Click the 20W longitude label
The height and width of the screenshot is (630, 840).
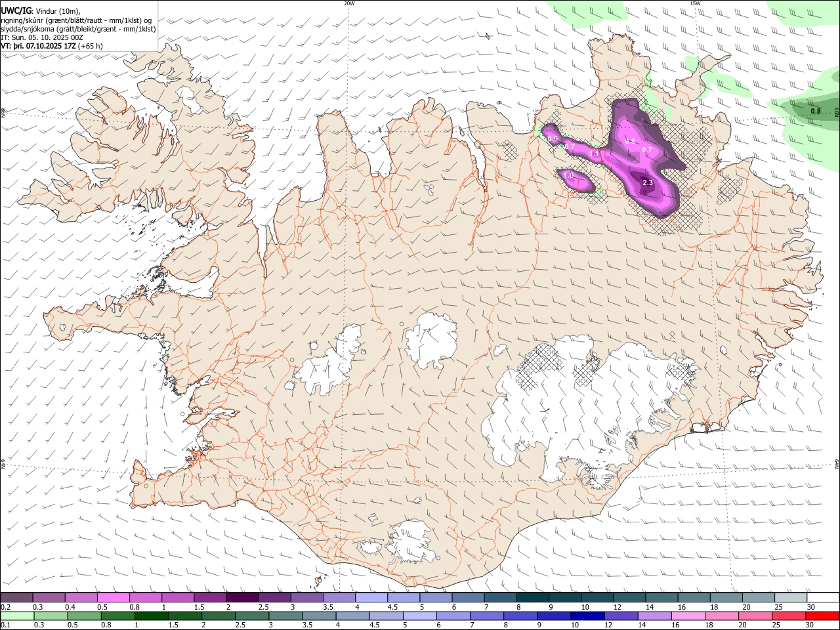pos(349,3)
